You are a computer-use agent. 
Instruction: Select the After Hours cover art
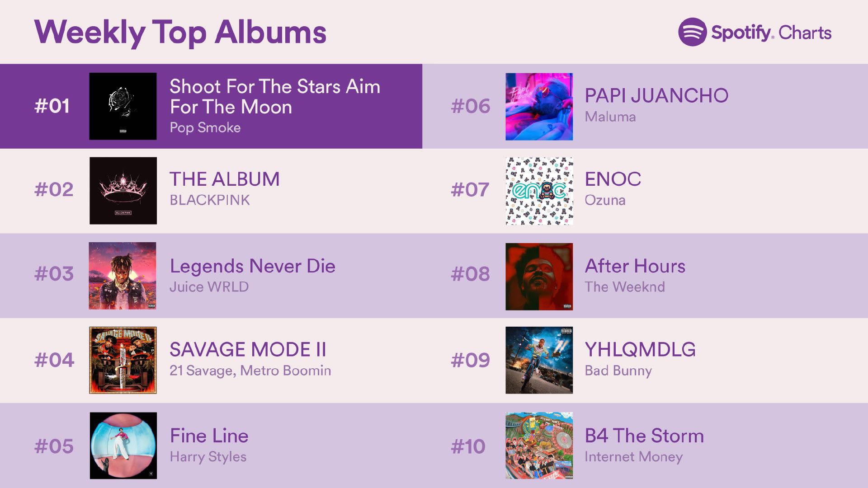tap(539, 277)
